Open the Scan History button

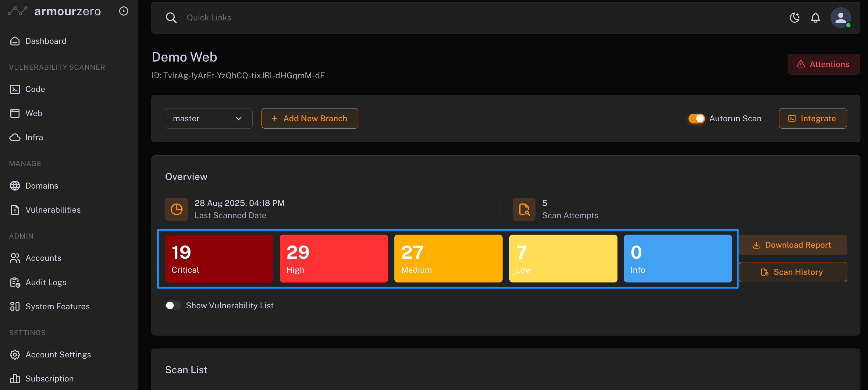[x=792, y=272]
